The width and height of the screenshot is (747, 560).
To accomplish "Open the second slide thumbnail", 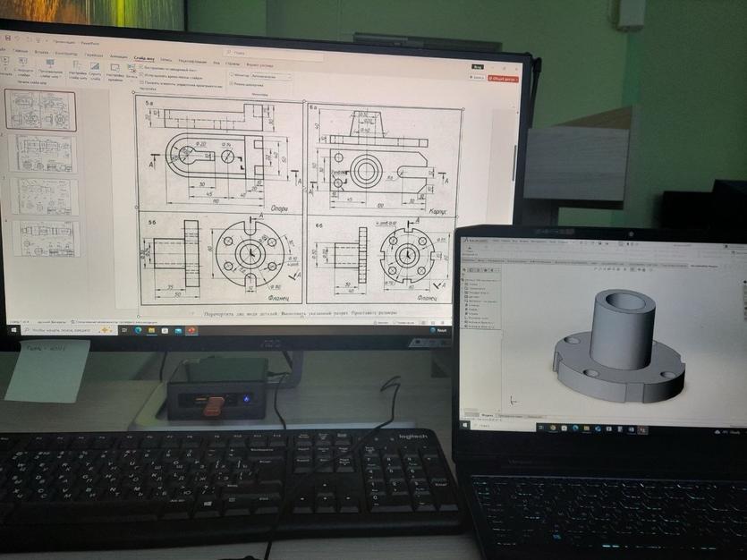I will click(43, 154).
